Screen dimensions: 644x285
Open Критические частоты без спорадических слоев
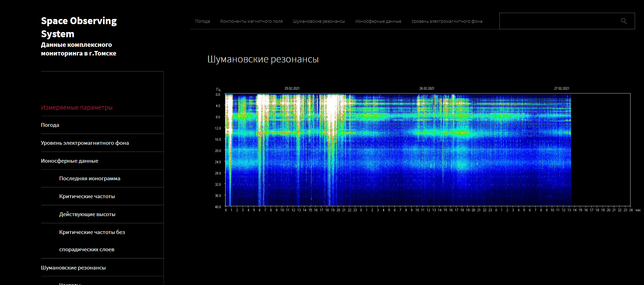point(92,241)
